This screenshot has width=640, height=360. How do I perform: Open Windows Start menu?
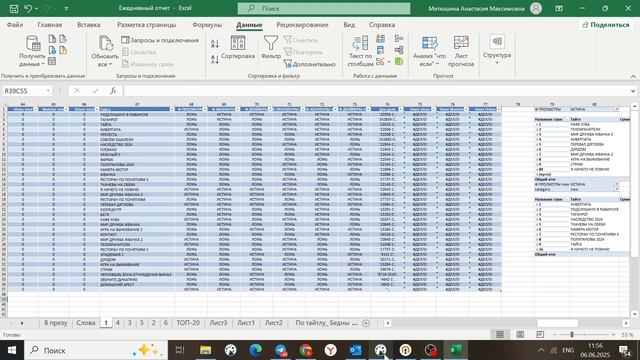tap(12, 350)
